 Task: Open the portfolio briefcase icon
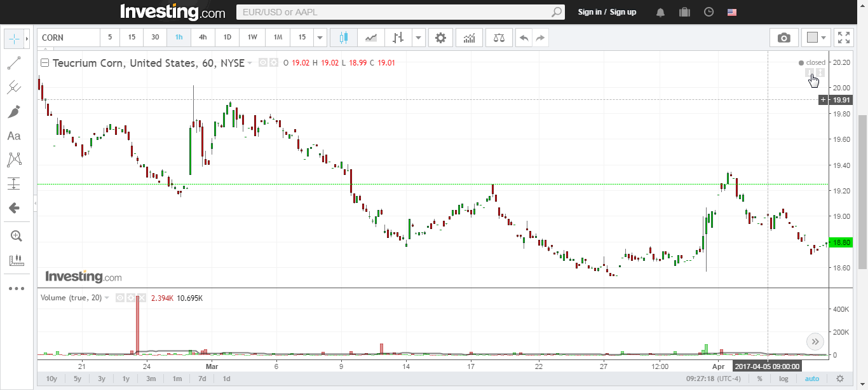point(684,12)
